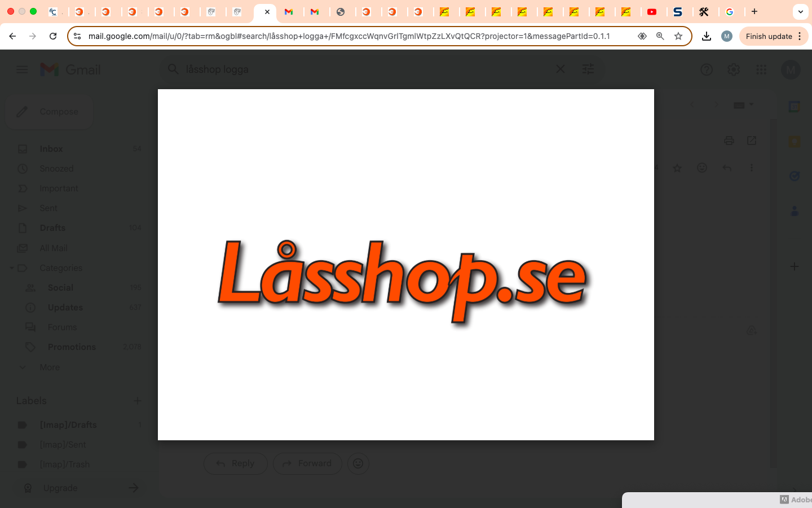The height and width of the screenshot is (508, 812).
Task: Collapse the Categories section
Action: [11, 268]
